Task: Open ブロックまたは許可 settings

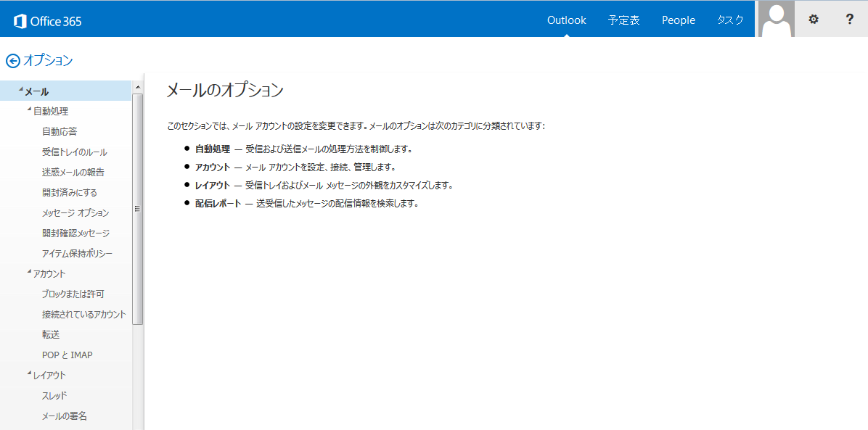Action: tap(73, 294)
